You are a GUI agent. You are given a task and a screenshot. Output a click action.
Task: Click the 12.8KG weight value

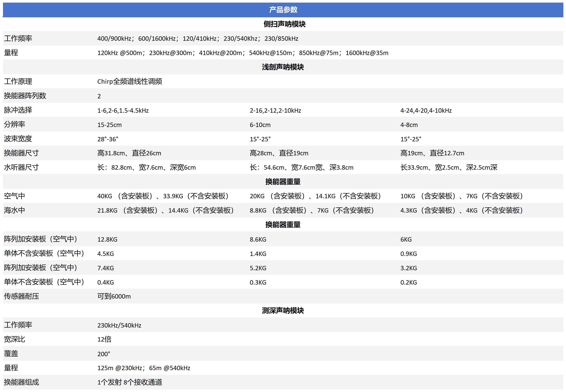click(x=107, y=239)
